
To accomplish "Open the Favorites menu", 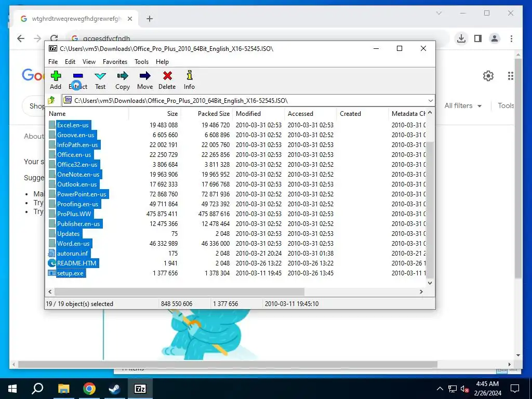I will (x=115, y=62).
